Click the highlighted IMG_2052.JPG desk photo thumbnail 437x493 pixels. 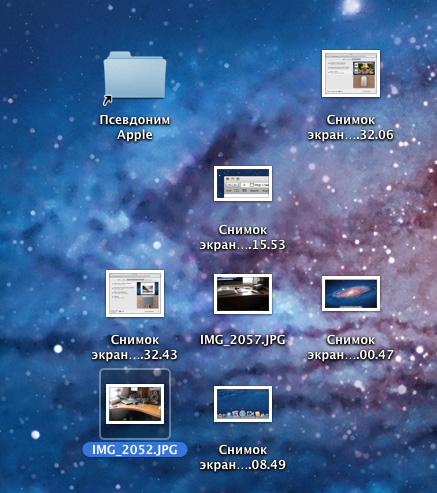[135, 404]
